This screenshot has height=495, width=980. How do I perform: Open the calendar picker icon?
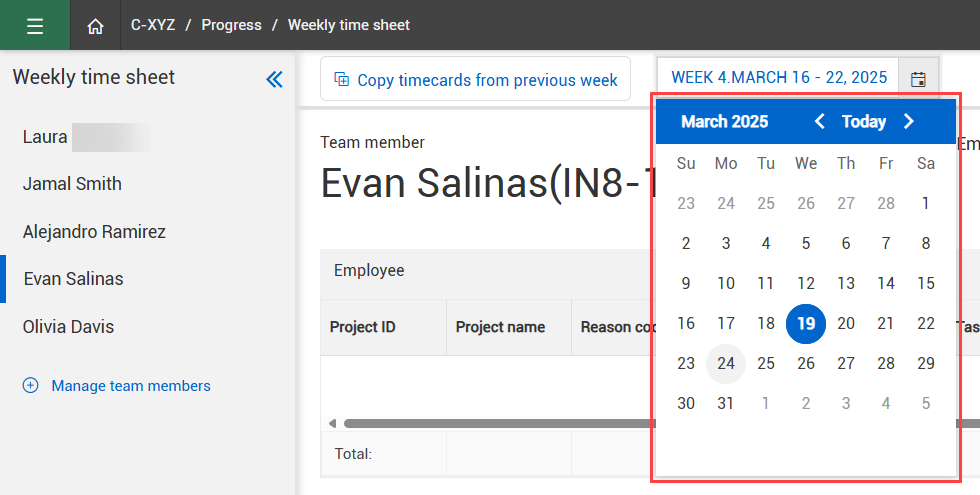click(918, 78)
